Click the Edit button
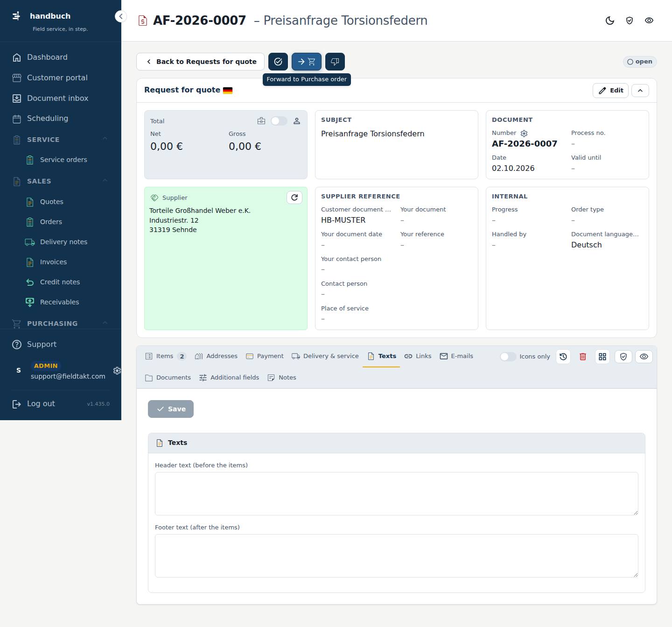The width and height of the screenshot is (672, 627). (611, 91)
